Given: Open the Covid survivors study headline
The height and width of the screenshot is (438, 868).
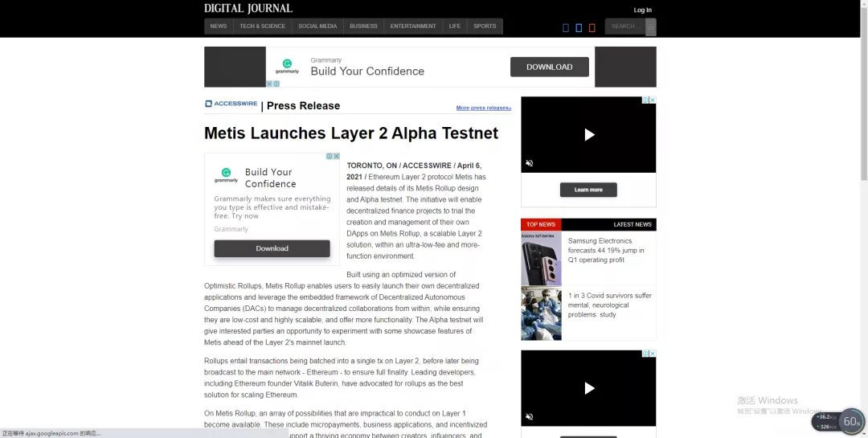Looking at the screenshot, I should pyautogui.click(x=609, y=305).
